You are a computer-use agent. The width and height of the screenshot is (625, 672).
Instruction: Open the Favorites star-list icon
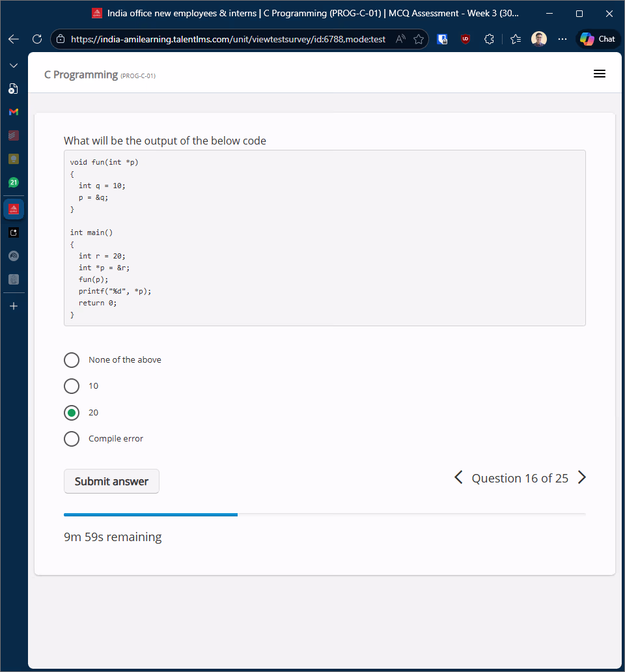click(x=516, y=39)
